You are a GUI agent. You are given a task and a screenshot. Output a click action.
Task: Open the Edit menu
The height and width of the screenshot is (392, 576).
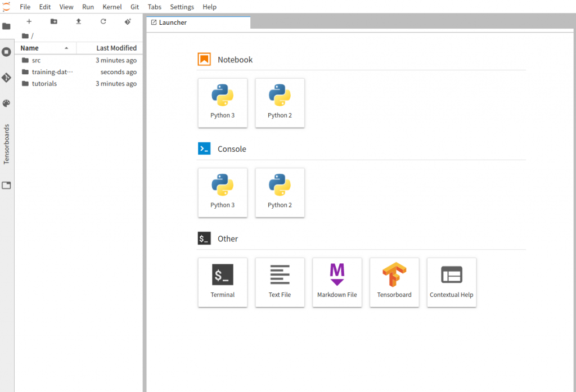click(x=45, y=7)
